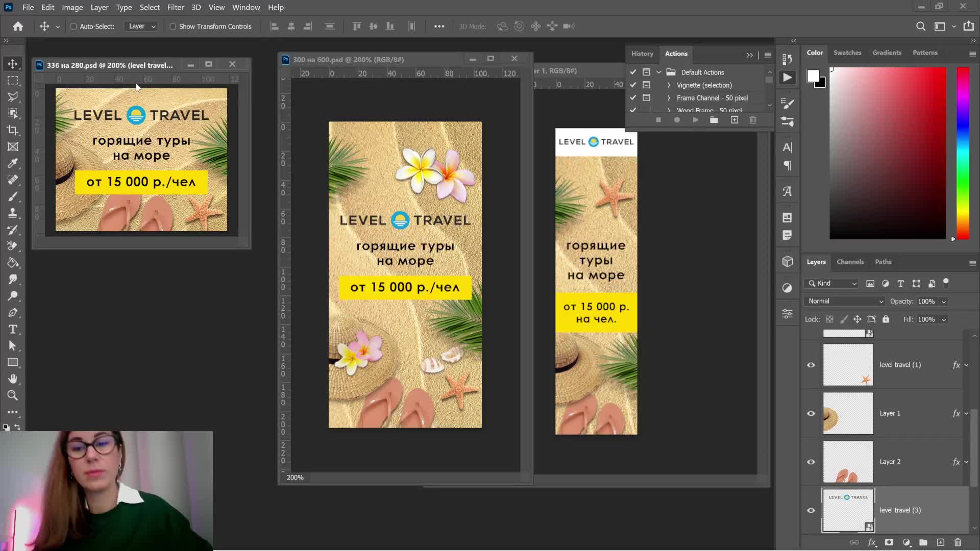Toggle checkmark for Frame Channel action
The image size is (980, 551).
point(633,97)
